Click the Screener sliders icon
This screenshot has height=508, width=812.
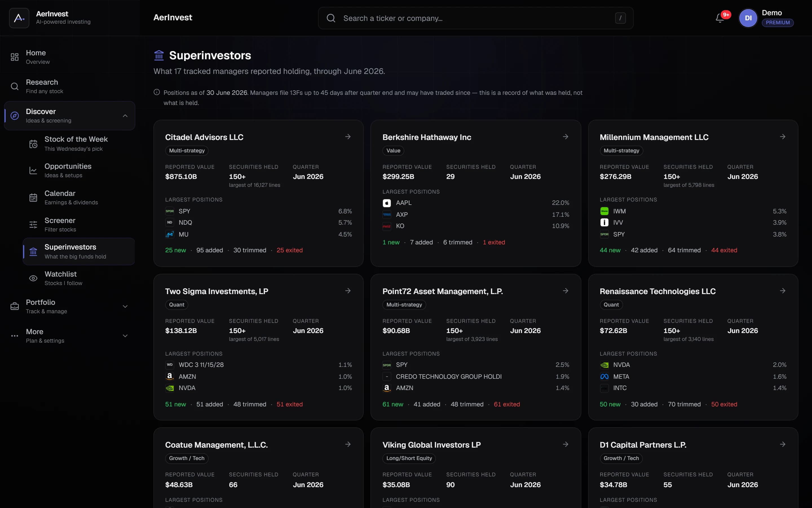33,225
